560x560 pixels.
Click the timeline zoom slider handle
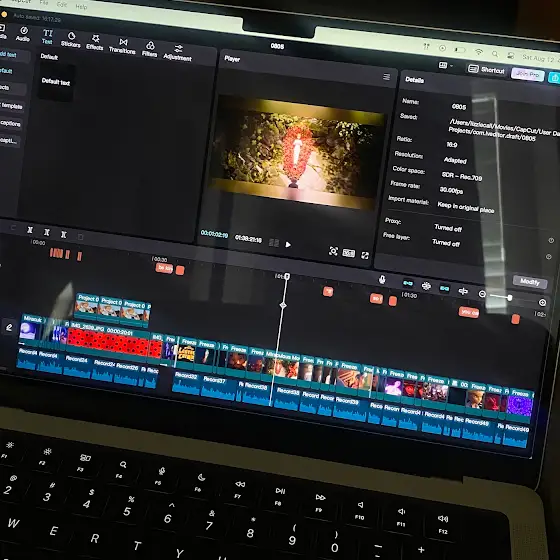(510, 298)
